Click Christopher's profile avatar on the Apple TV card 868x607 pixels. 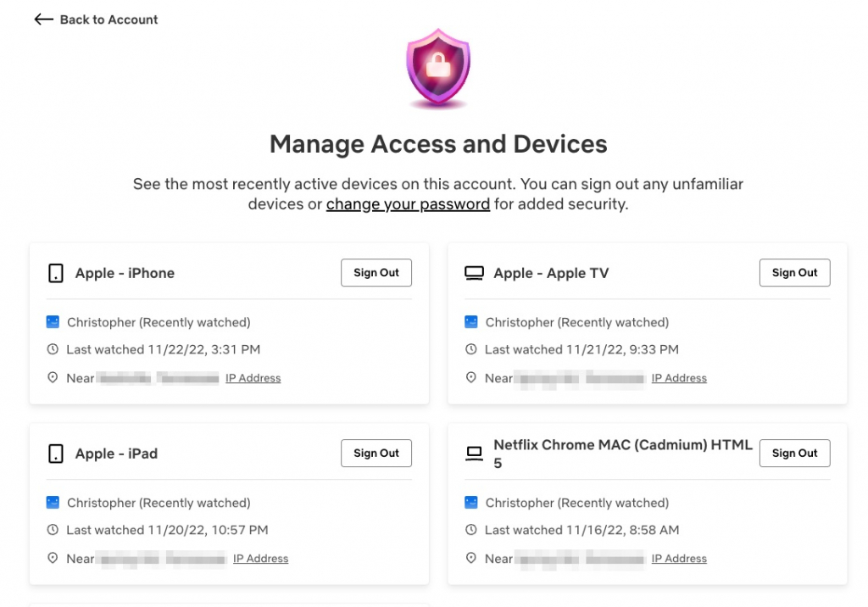pyautogui.click(x=471, y=322)
